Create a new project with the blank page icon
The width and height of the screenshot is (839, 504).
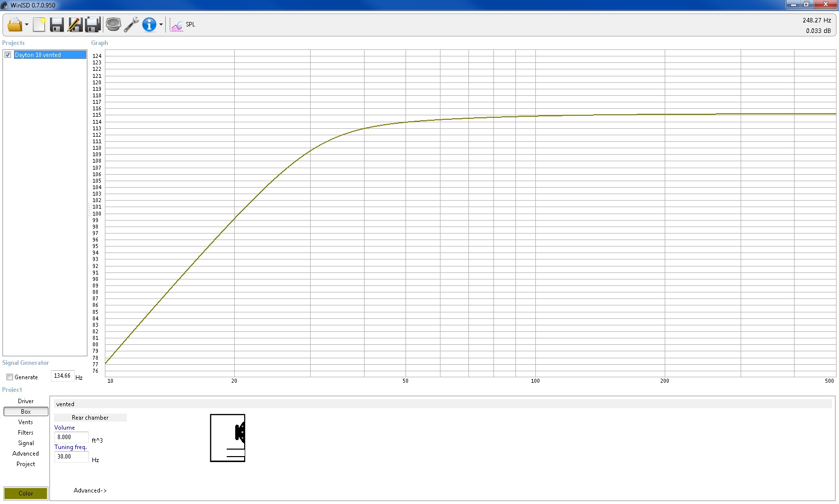39,24
